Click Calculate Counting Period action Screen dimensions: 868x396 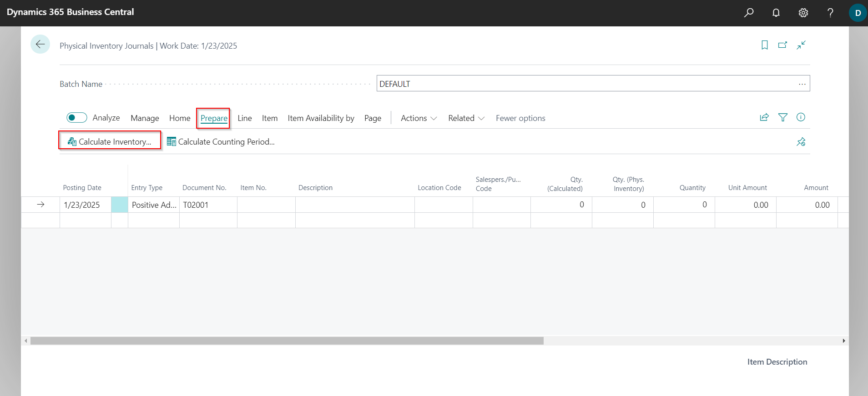pyautogui.click(x=221, y=142)
